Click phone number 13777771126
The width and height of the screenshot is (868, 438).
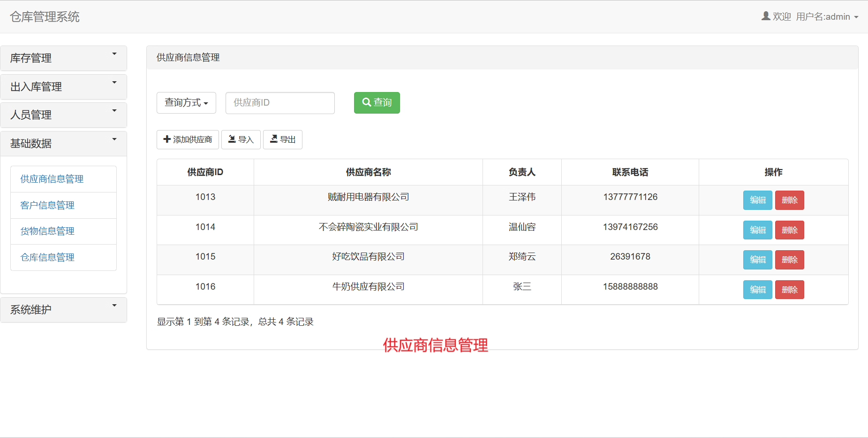(630, 197)
